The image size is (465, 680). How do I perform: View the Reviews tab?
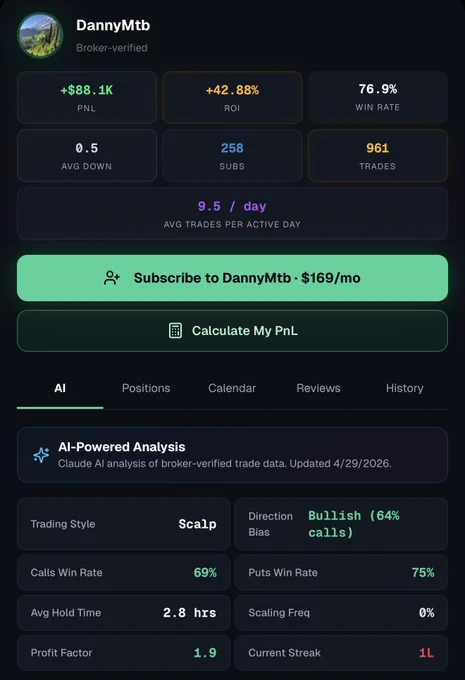pos(318,388)
